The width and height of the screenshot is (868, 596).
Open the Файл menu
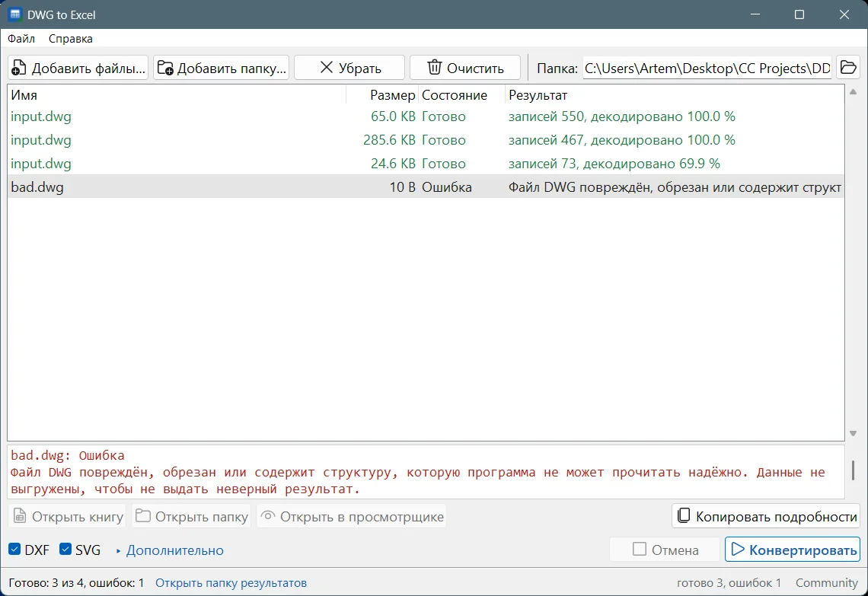pos(21,39)
